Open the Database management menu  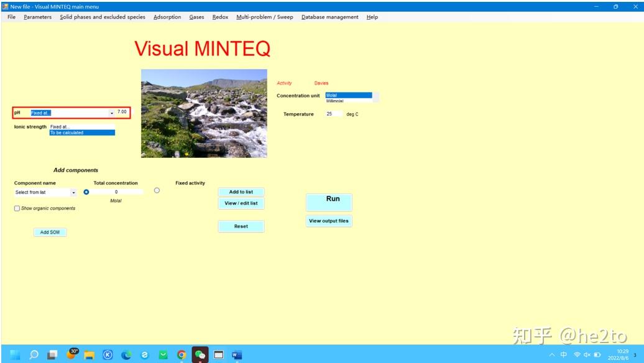330,17
